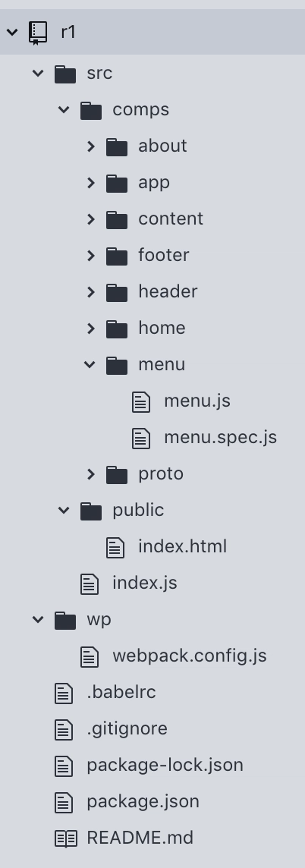Screen dimensions: 305x868
Task: Select package-lock.json file
Action: point(165,765)
